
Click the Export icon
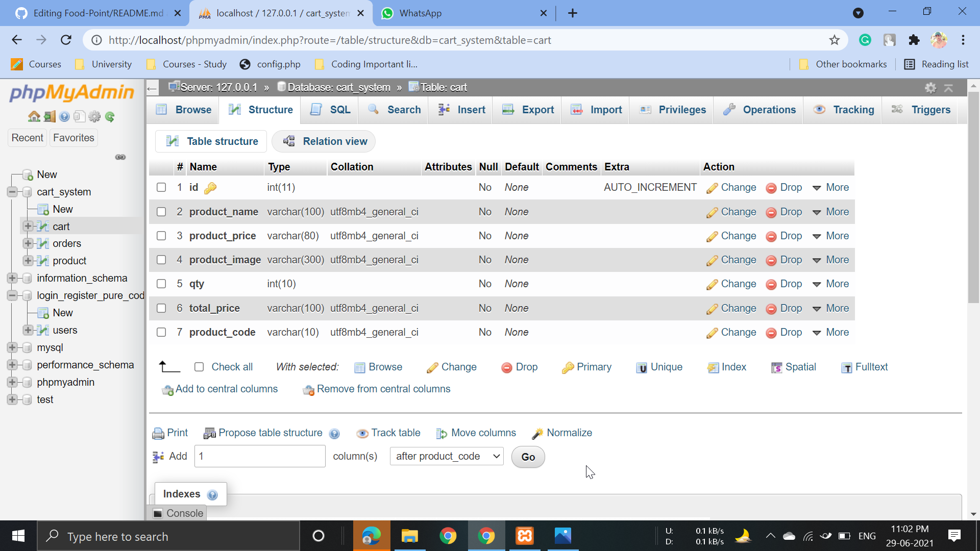pos(508,109)
